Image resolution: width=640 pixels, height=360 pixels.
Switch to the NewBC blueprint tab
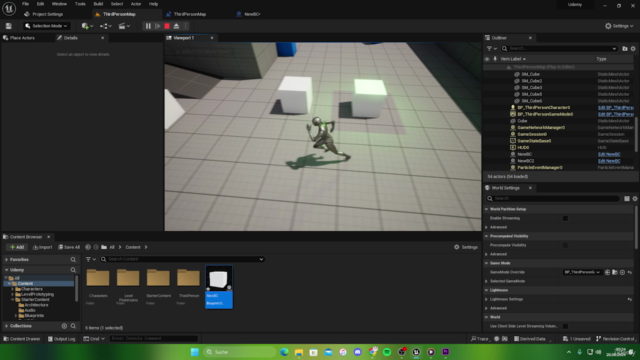point(248,14)
